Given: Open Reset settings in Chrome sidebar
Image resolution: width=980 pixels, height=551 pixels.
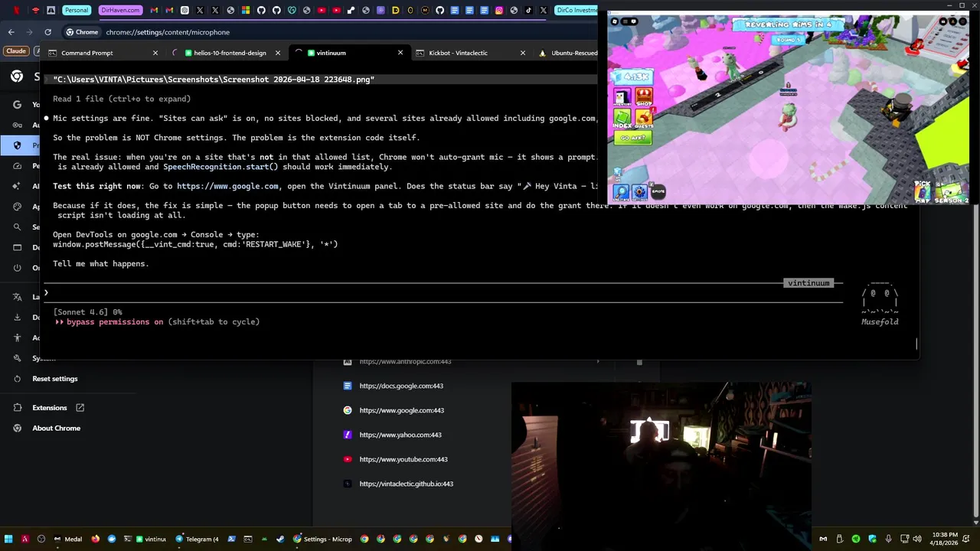Looking at the screenshot, I should [55, 379].
